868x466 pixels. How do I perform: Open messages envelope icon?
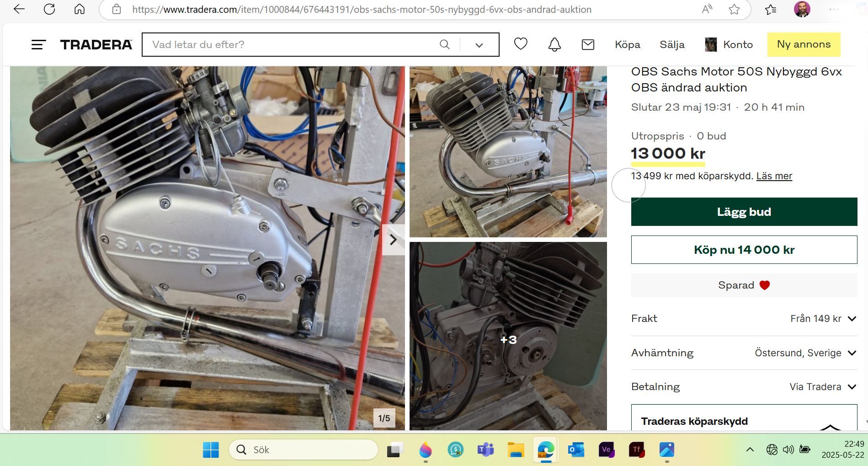(x=588, y=44)
